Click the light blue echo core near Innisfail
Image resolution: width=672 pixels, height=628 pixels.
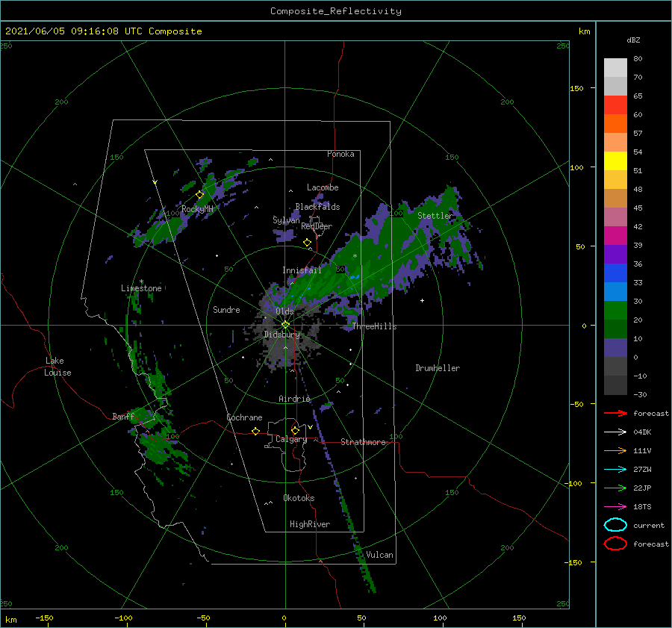[x=355, y=277]
